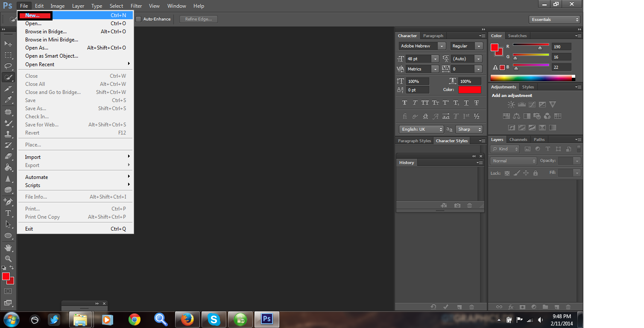Viewport: 644px width, 328px height.
Task: Select the Pen tool
Action: (x=8, y=201)
